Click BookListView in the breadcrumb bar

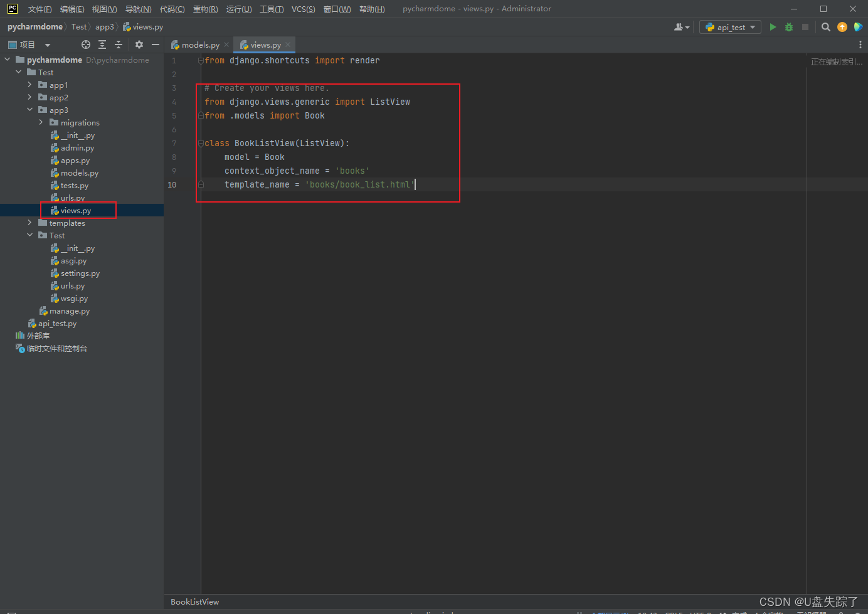pyautogui.click(x=194, y=601)
